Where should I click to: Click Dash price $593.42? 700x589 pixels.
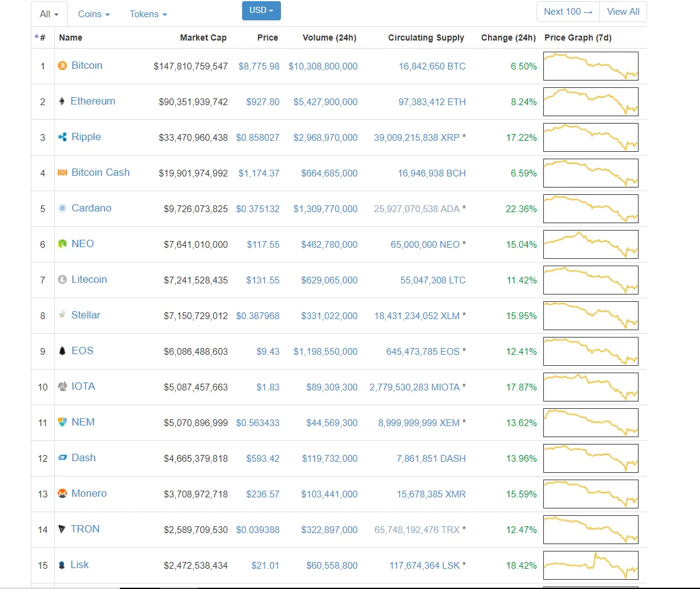tap(263, 459)
